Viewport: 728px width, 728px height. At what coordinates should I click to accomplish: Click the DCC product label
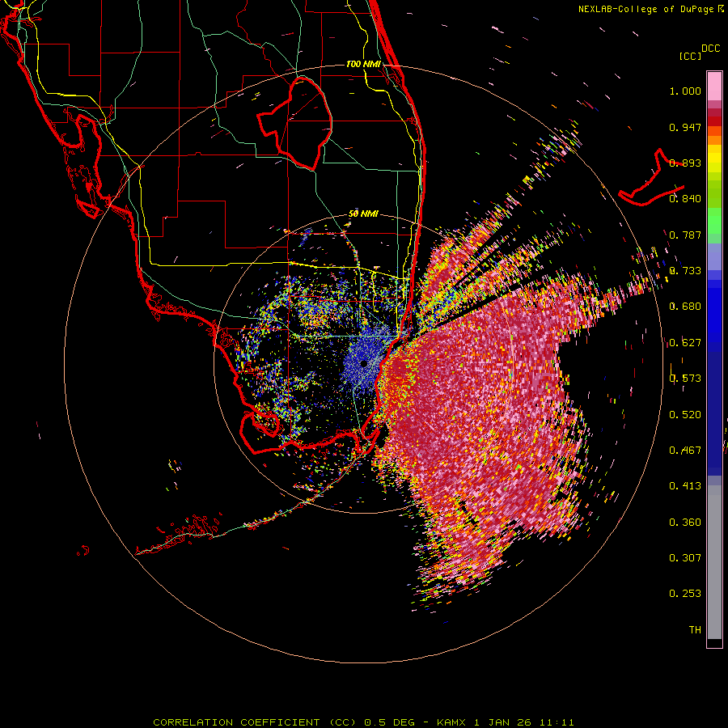[710, 49]
